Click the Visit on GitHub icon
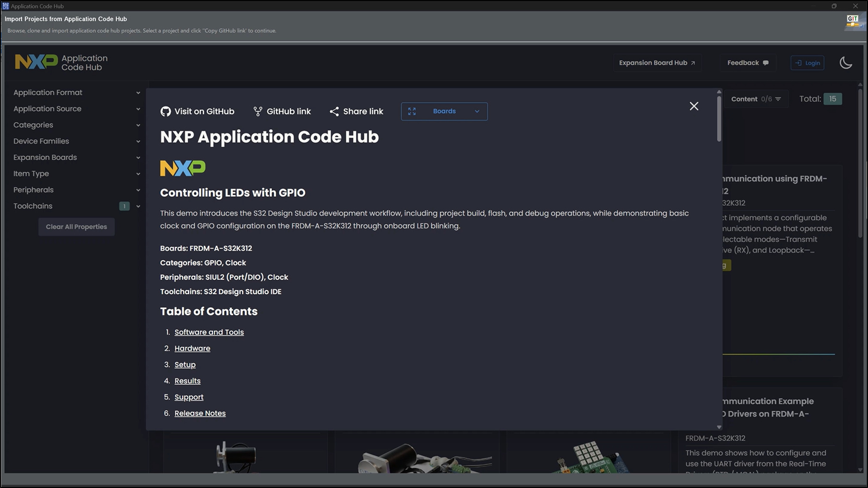The image size is (868, 488). 166,111
